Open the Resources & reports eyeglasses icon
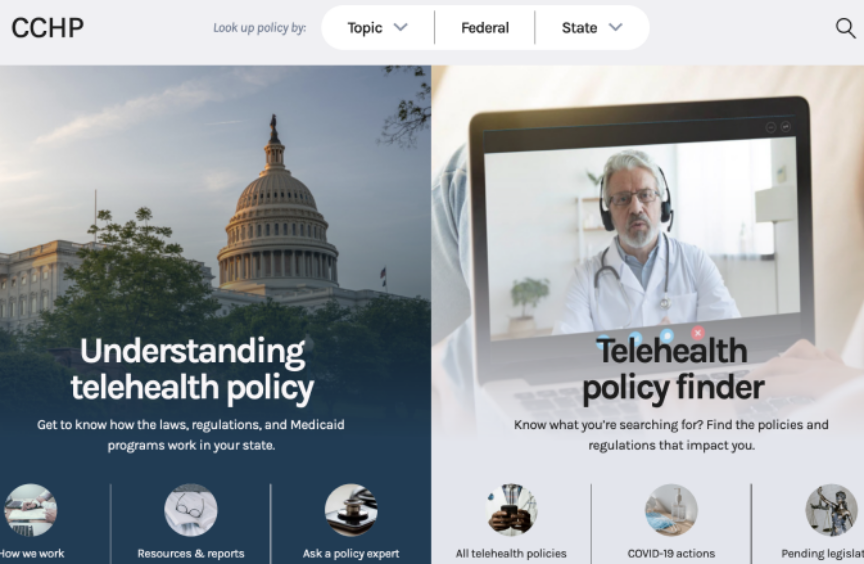864x564 pixels. [x=191, y=510]
